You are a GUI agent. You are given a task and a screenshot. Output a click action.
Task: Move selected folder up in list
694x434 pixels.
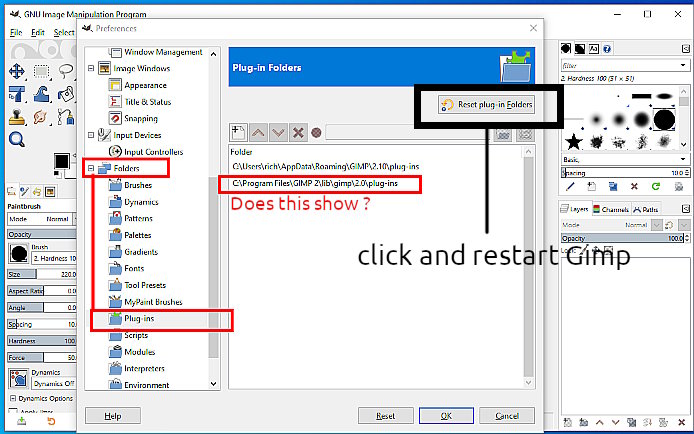[x=258, y=132]
